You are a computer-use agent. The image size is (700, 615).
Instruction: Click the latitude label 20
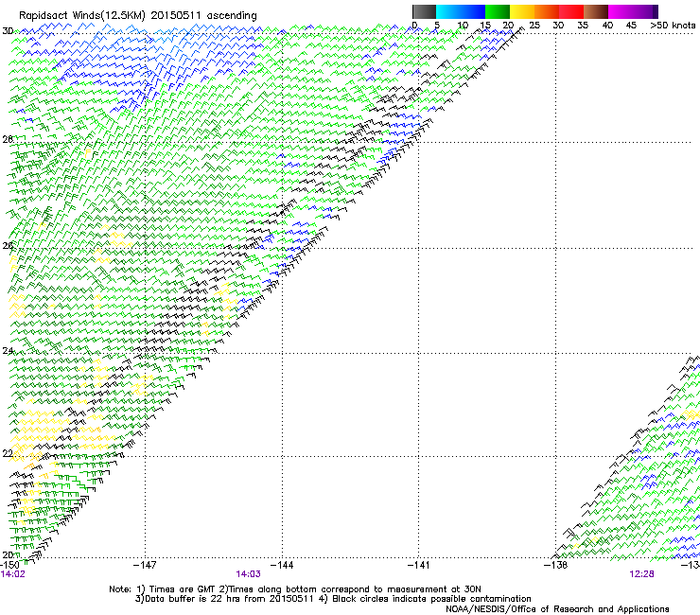click(x=8, y=554)
